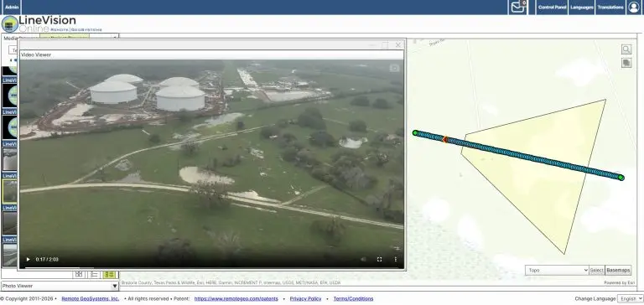Screen dimensions: 644x305
Task: Open the Terms/Conditions link
Action: 353,299
